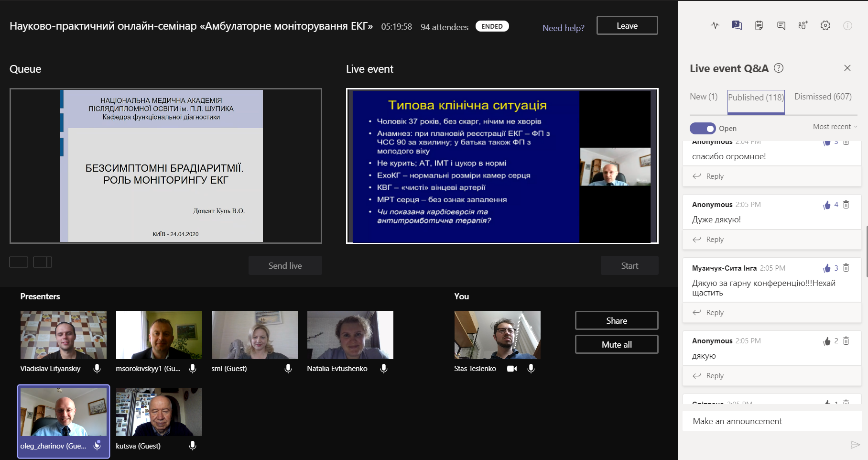This screenshot has height=460, width=868.
Task: Open Q&A help question mark icon
Action: click(779, 68)
